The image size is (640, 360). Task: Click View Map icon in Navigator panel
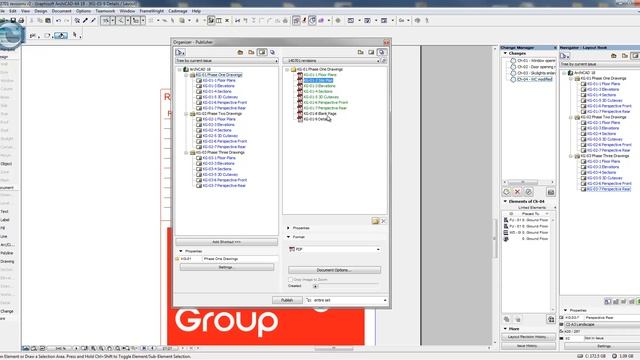tap(624, 56)
